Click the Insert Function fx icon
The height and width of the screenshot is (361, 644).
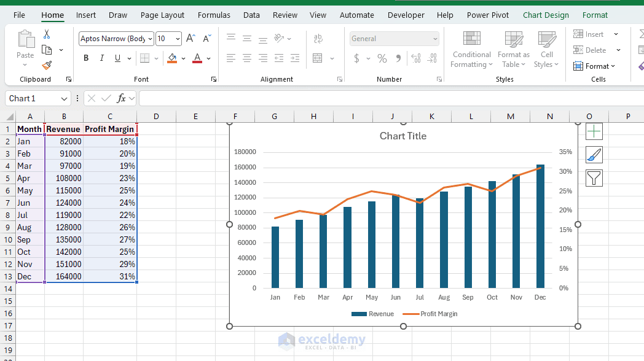121,98
